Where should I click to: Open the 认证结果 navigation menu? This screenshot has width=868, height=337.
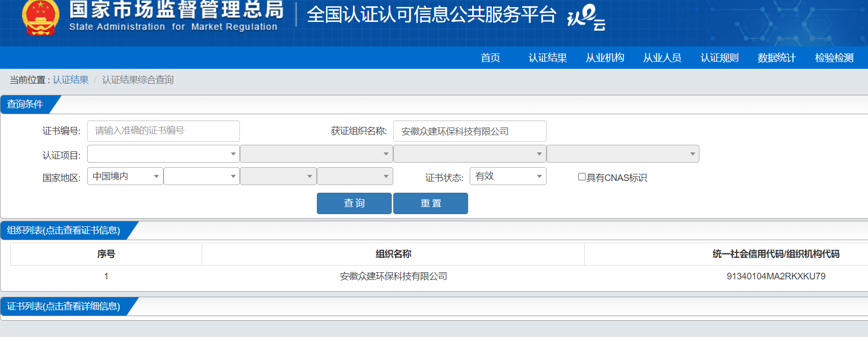[x=548, y=58]
